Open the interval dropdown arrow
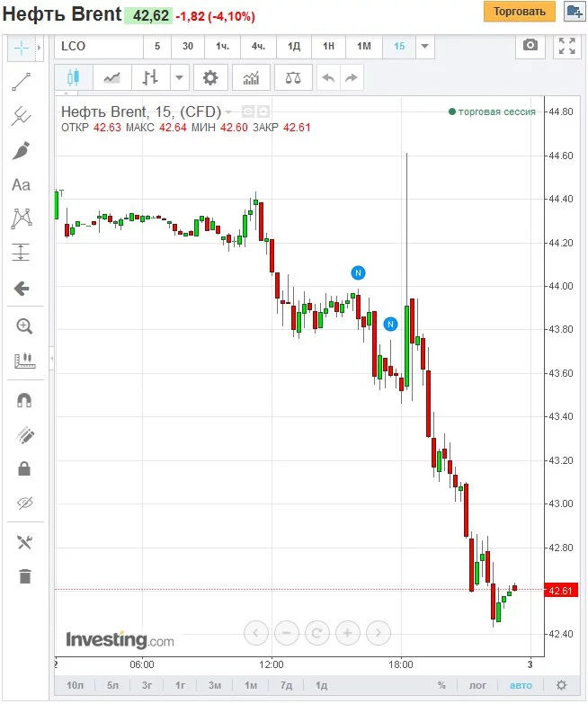 click(x=425, y=47)
